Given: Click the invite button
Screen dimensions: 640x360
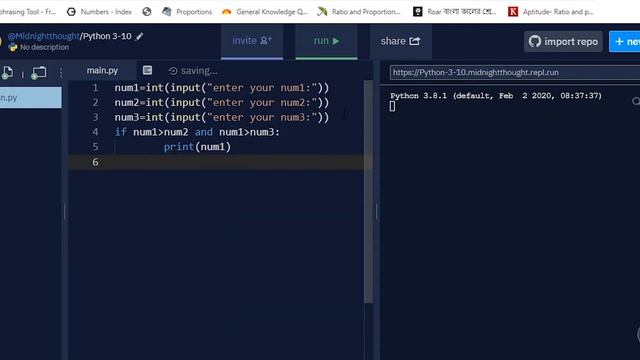Looking at the screenshot, I should [x=252, y=41].
